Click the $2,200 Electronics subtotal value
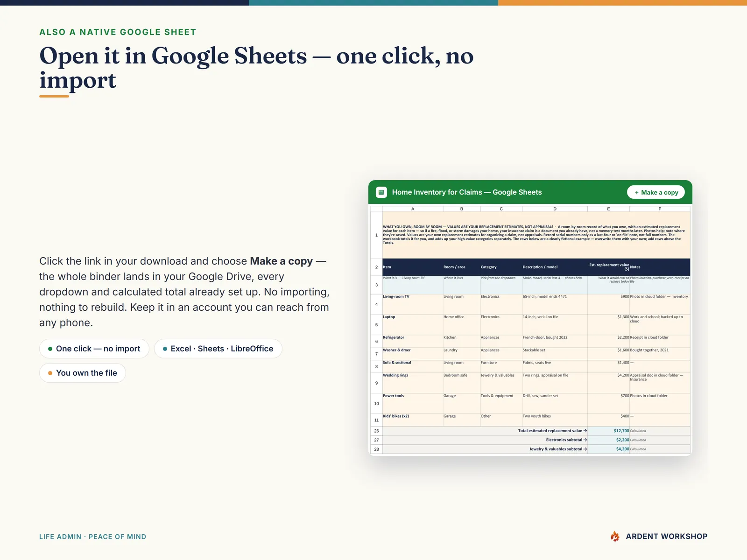 coord(608,440)
